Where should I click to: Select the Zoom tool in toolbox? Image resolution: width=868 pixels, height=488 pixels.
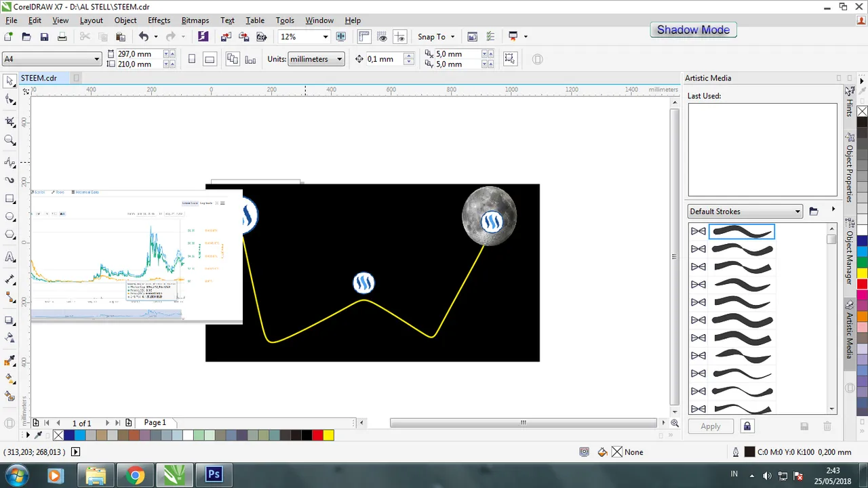pyautogui.click(x=10, y=140)
